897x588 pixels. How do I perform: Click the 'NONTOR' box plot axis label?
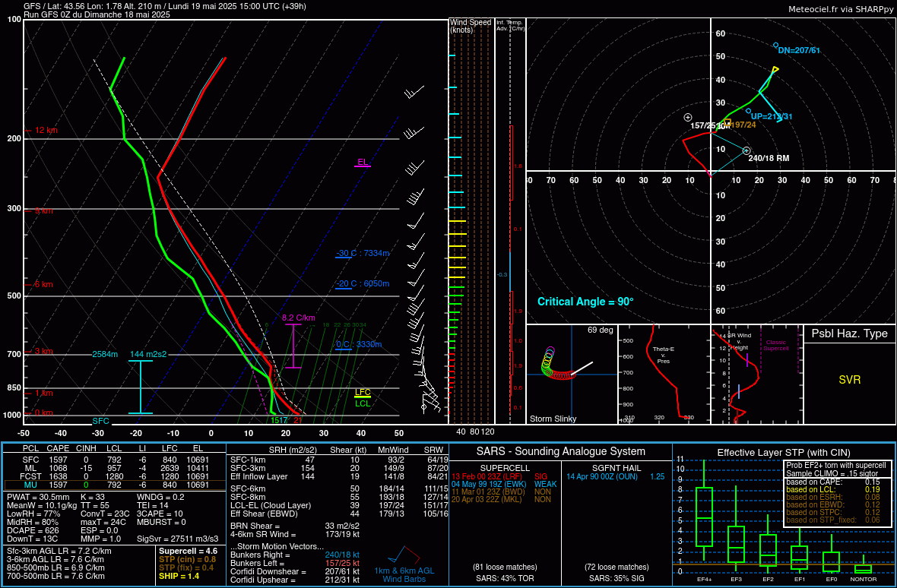tap(863, 580)
